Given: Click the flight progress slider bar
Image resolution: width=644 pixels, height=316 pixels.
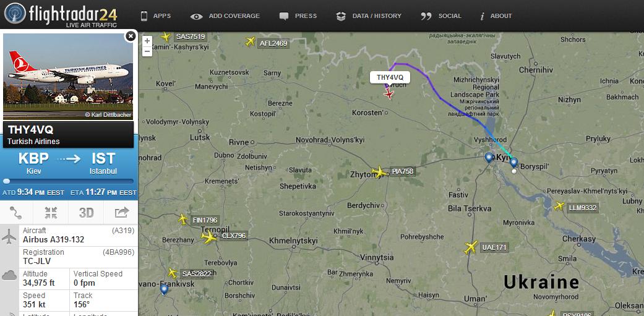Looking at the screenshot, I should (x=69, y=181).
